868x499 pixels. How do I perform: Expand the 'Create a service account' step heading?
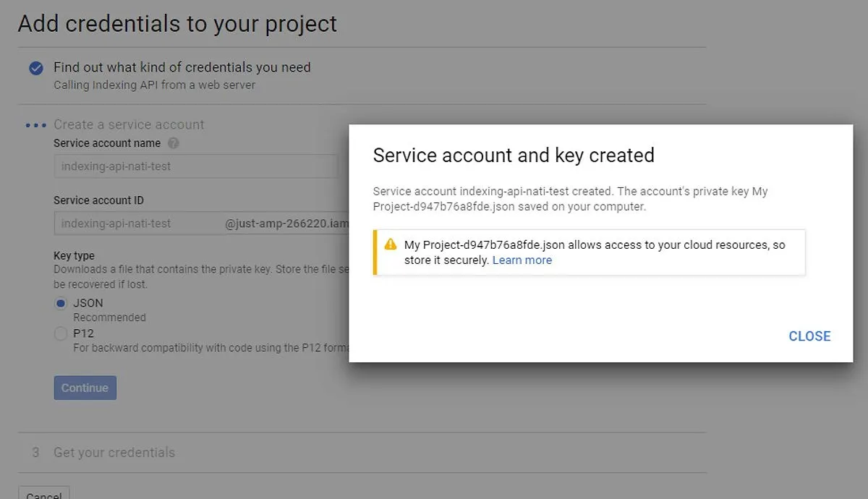pos(129,124)
